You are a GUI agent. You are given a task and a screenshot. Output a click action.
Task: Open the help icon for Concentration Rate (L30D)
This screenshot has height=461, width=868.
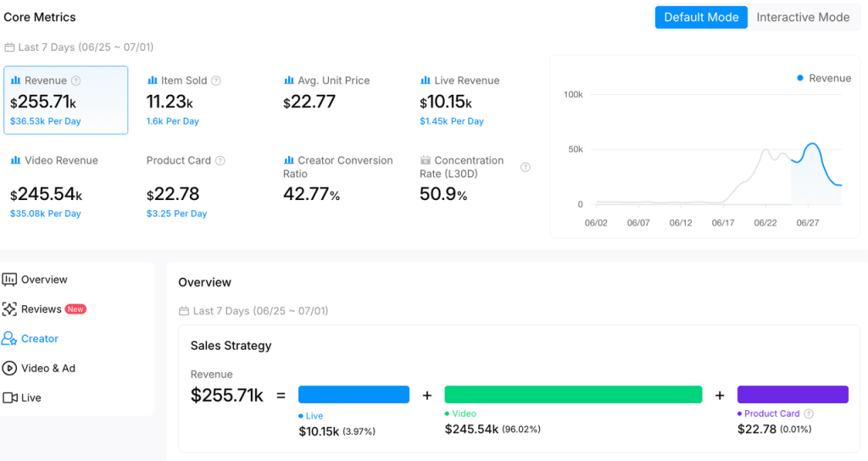(x=526, y=167)
